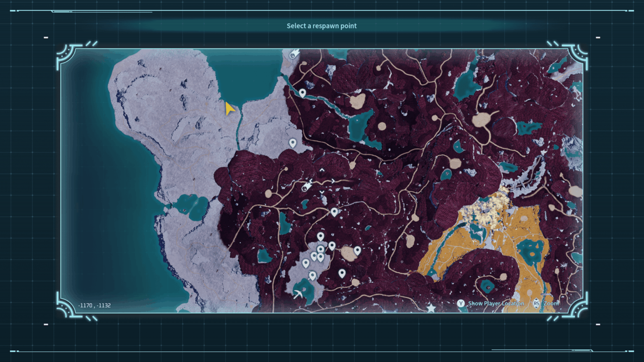Screen dimensions: 644x362
Task: Select the meteorite icon beside the cursor chevrons
Action: click(x=307, y=186)
